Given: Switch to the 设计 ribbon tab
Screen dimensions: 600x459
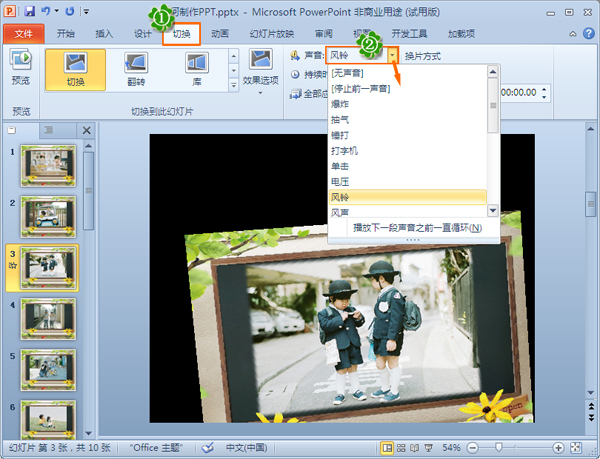Looking at the screenshot, I should click(142, 34).
